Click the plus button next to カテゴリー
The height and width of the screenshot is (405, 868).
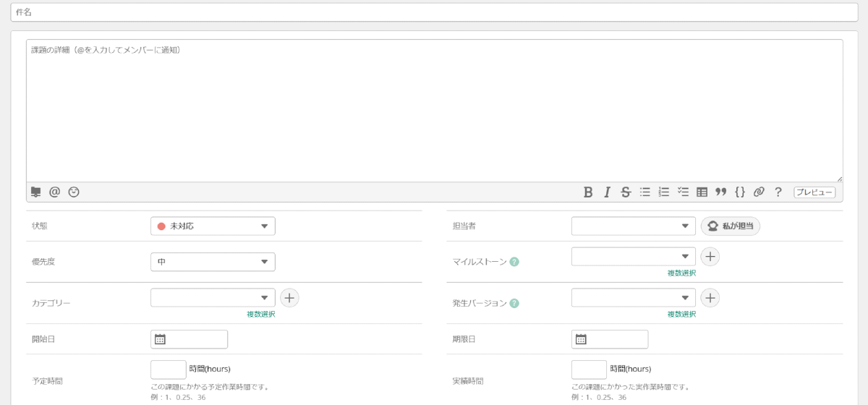[289, 297]
